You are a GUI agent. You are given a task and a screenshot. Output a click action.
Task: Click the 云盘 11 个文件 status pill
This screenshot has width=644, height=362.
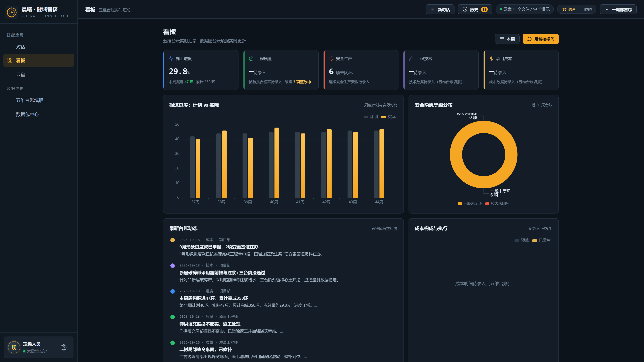point(524,9)
